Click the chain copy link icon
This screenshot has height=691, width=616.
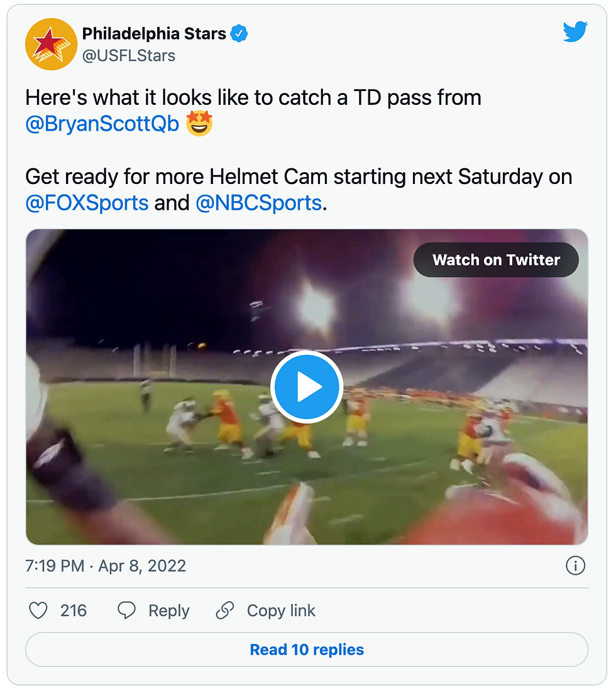[x=225, y=611]
